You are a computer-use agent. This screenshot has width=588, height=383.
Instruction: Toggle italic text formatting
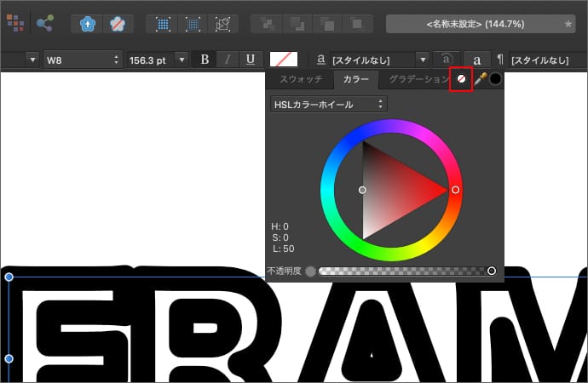coord(227,60)
